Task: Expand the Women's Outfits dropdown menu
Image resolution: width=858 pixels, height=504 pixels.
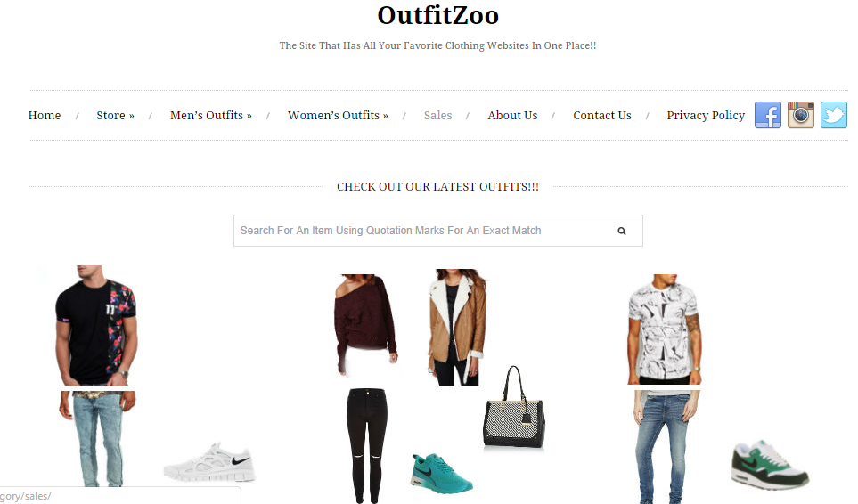Action: (x=338, y=116)
